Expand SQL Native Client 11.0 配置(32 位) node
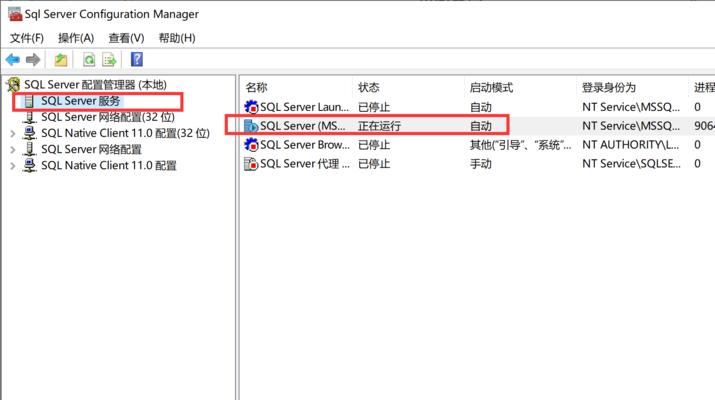The height and width of the screenshot is (400, 715). [13, 133]
